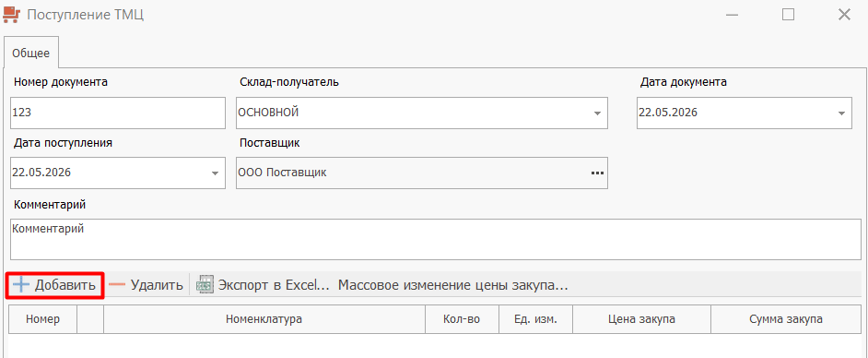The image size is (868, 358).
Task: Open Массовое изменение цены закупа...
Action: tap(453, 285)
